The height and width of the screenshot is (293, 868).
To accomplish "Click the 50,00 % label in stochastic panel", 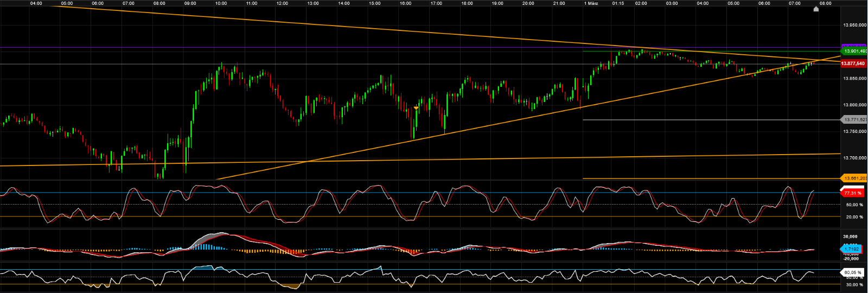I will point(854,205).
